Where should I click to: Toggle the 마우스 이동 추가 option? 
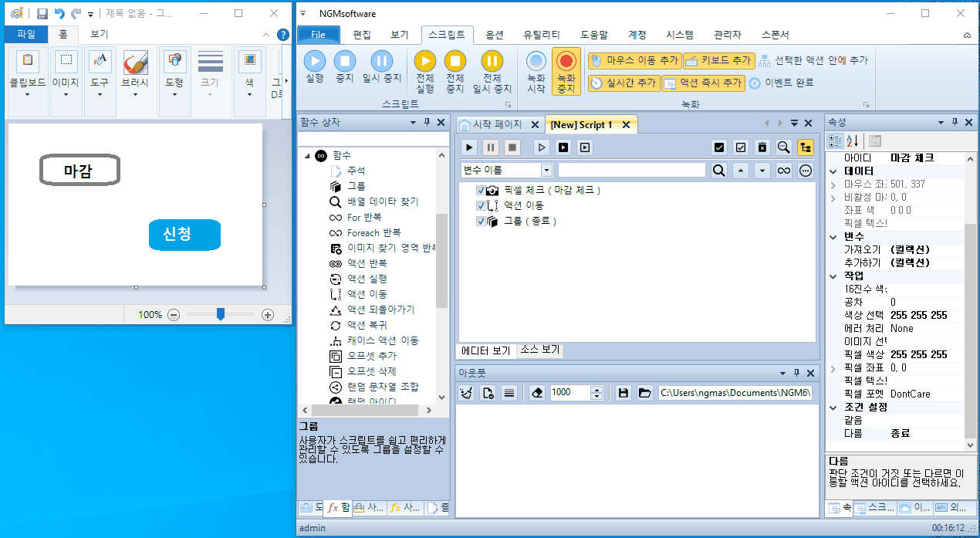coord(634,60)
